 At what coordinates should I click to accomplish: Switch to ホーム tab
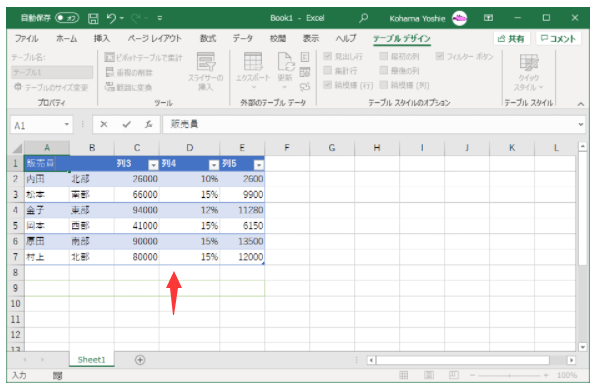click(x=66, y=39)
